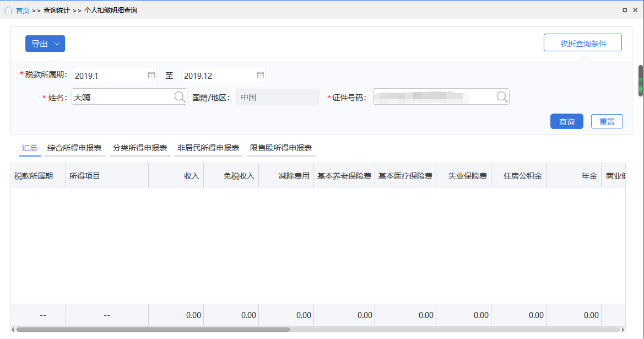Image resolution: width=644 pixels, height=339 pixels.
Task: Switch to 分类所得申报表 tab
Action: 140,148
